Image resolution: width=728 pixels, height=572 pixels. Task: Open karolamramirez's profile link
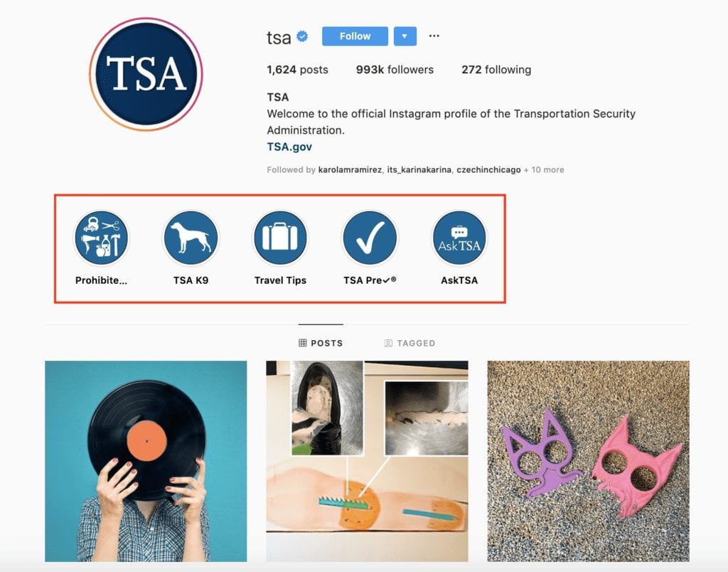coord(350,169)
